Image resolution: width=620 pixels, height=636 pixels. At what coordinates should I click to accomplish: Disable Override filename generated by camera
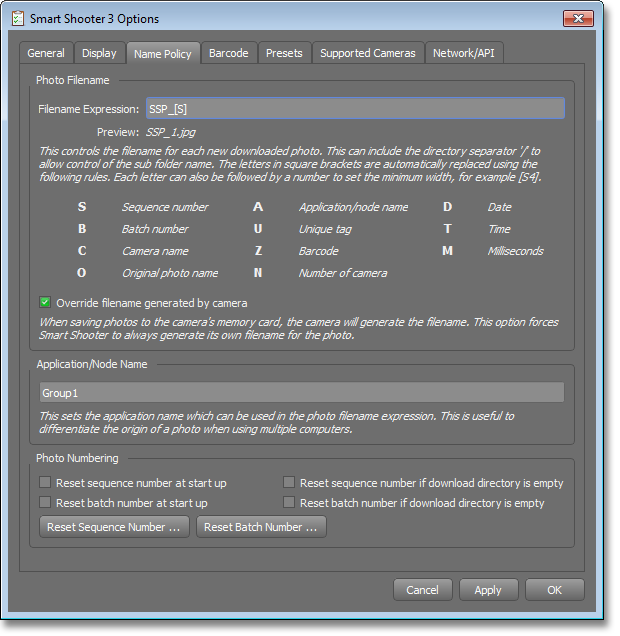pos(45,302)
